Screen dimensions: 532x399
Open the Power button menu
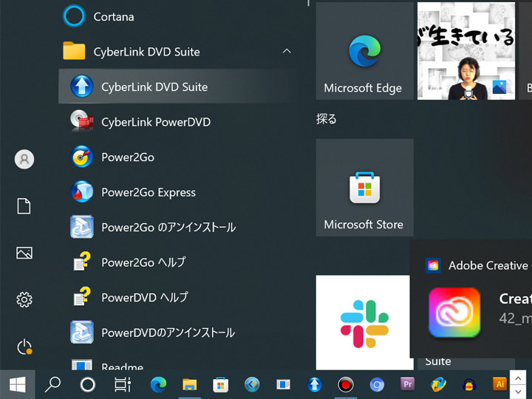point(24,346)
